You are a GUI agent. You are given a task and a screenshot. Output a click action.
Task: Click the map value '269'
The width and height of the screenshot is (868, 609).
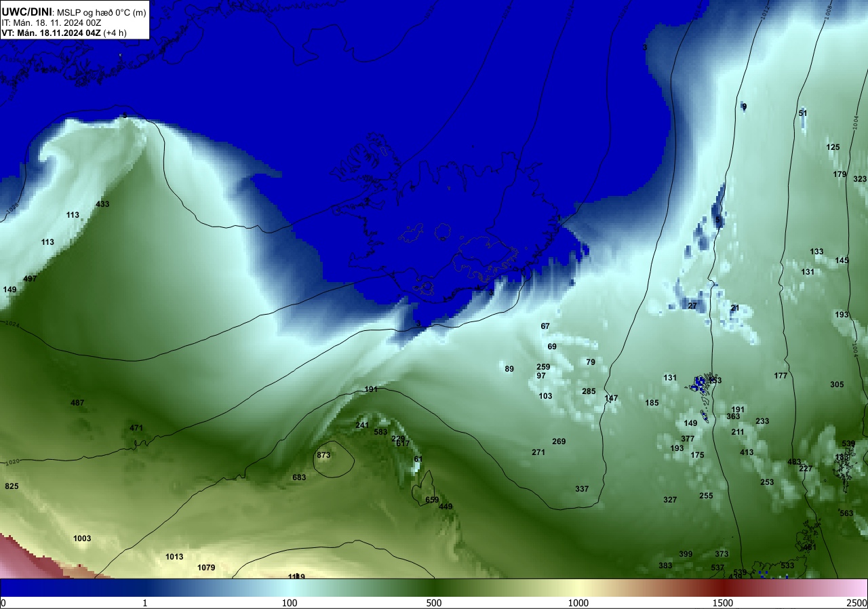pyautogui.click(x=559, y=441)
